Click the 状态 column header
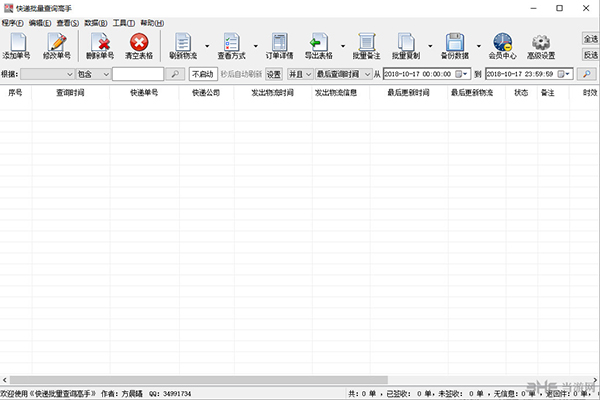 pyautogui.click(x=521, y=93)
